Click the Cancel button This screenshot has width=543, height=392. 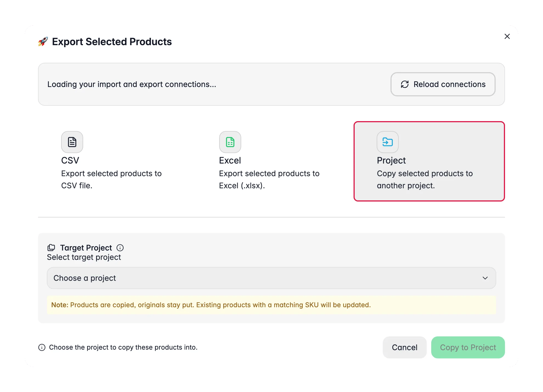(404, 347)
